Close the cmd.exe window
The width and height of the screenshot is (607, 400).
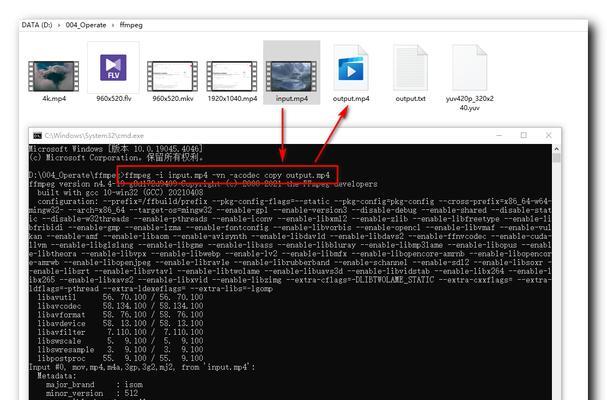coord(549,135)
